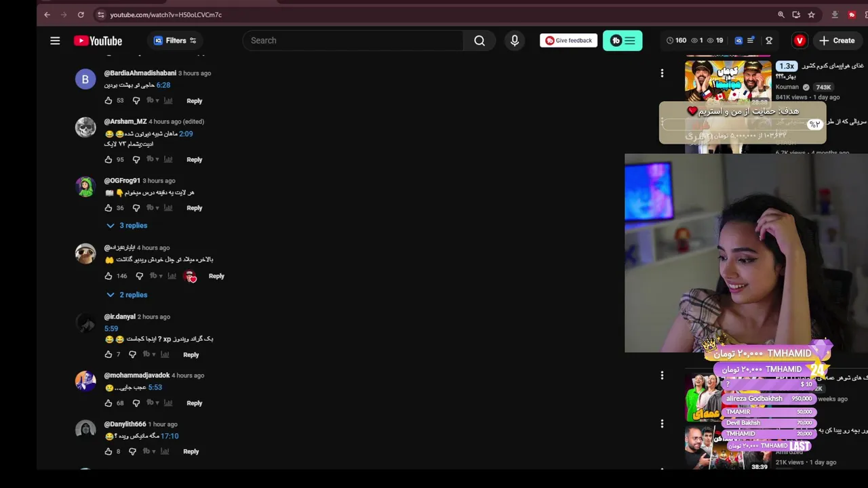Show stats chart for OGFrog91 comment
868x488 pixels.
168,208
